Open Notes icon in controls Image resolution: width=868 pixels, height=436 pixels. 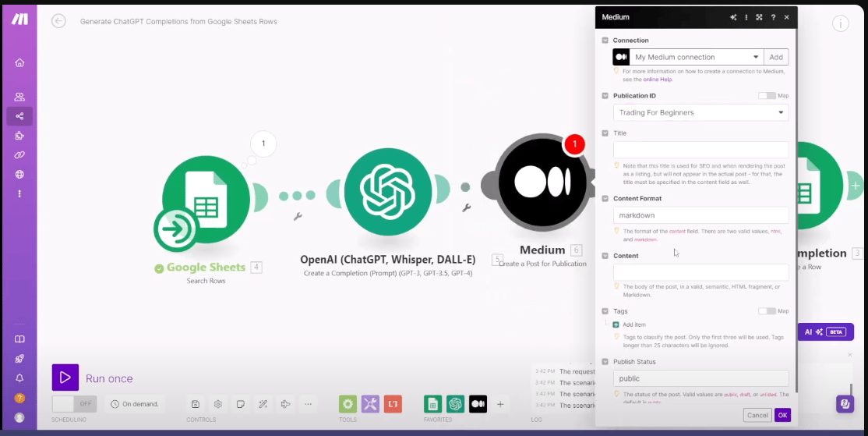(x=241, y=405)
